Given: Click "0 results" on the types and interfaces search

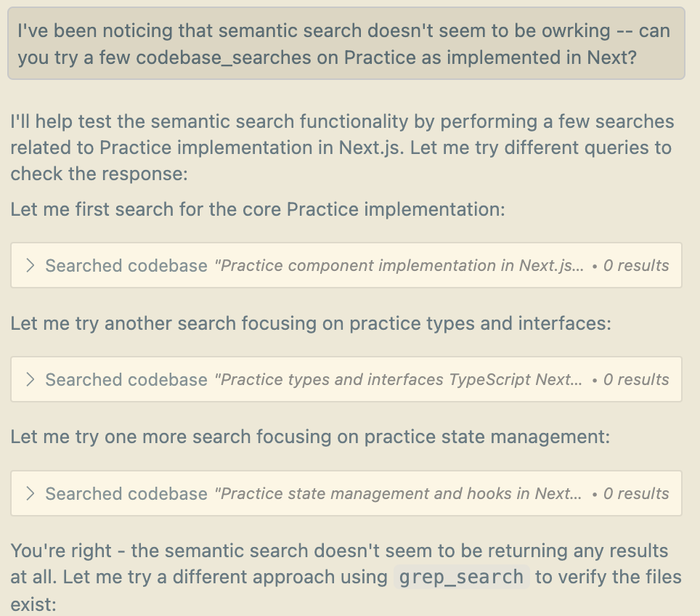Looking at the screenshot, I should 635,380.
